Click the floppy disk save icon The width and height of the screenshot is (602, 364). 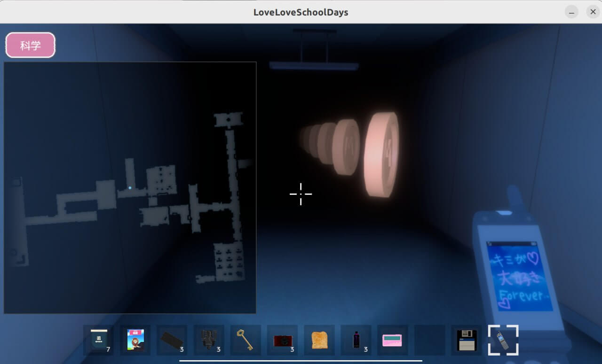[467, 340]
